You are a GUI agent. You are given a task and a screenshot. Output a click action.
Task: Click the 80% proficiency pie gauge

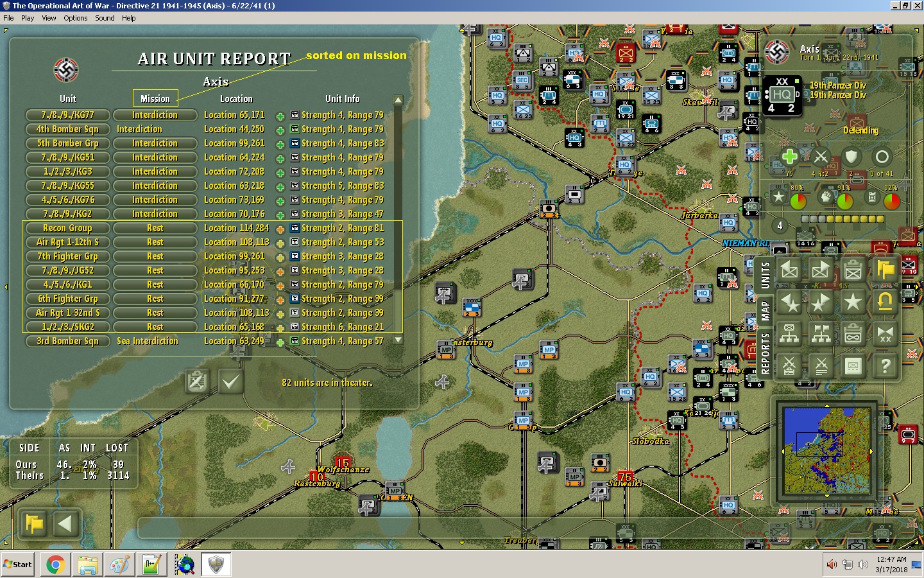click(x=798, y=201)
